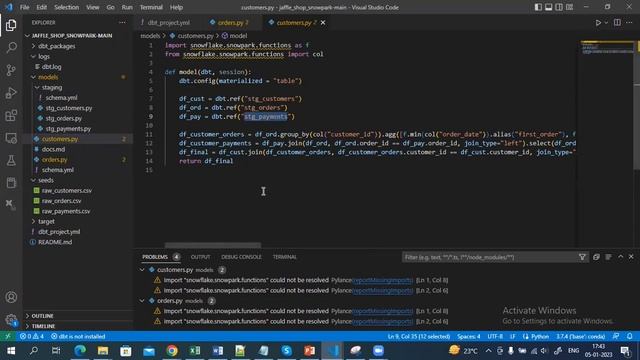
Task: Expand the TIMELINE section
Action: click(43, 326)
